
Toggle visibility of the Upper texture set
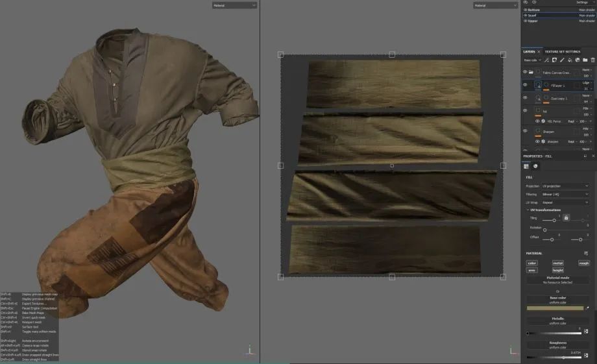[x=525, y=21]
